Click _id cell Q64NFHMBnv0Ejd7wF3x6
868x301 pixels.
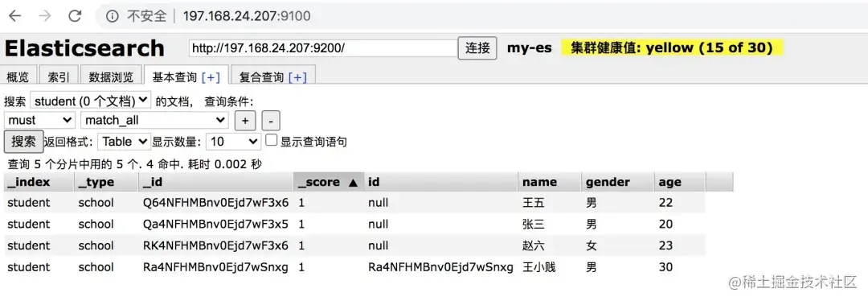[x=215, y=203]
